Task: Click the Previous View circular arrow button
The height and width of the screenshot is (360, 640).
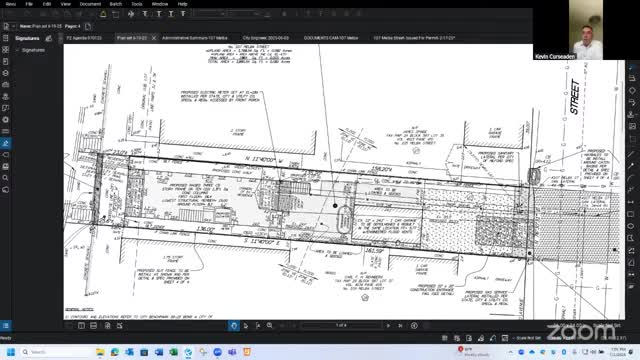Action: 414,325
